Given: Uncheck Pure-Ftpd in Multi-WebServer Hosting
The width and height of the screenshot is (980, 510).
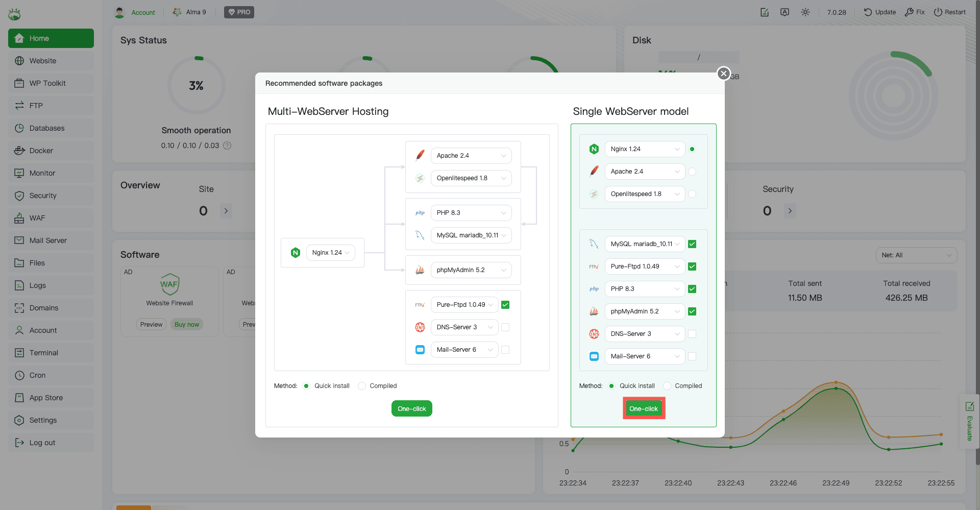Looking at the screenshot, I should (x=505, y=305).
